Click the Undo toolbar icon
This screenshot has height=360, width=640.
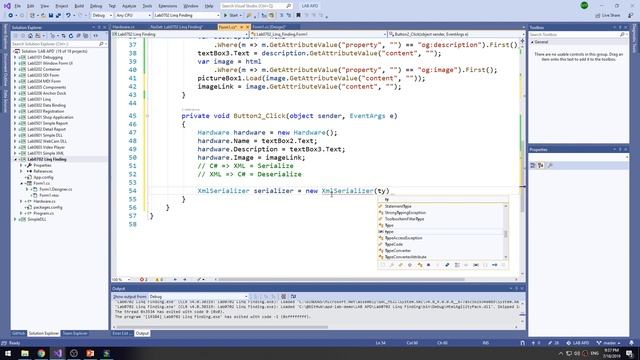point(68,15)
